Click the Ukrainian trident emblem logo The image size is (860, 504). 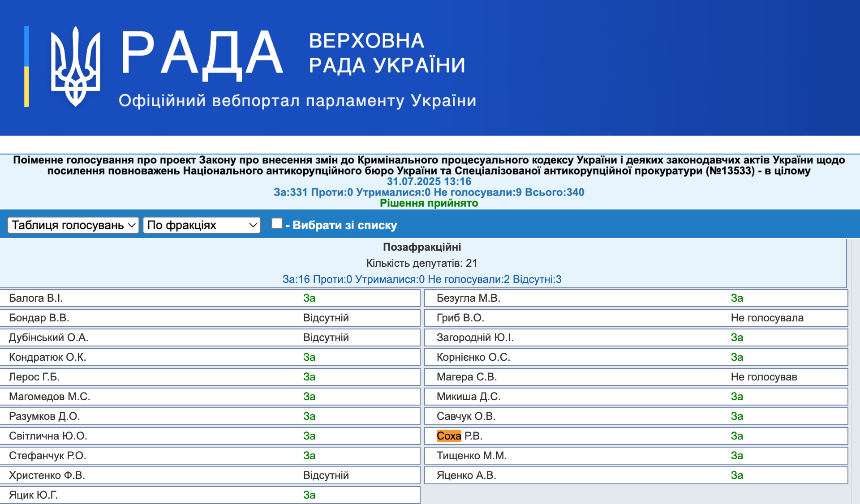point(75,66)
